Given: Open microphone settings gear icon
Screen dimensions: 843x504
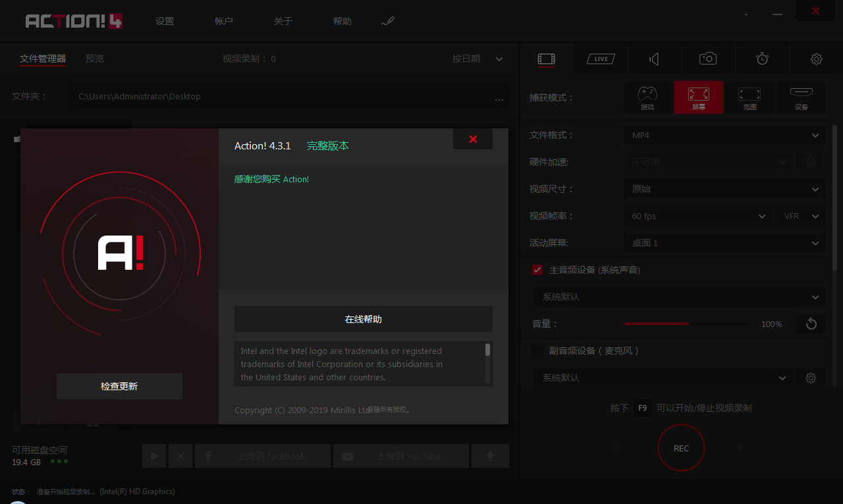Looking at the screenshot, I should [x=811, y=378].
